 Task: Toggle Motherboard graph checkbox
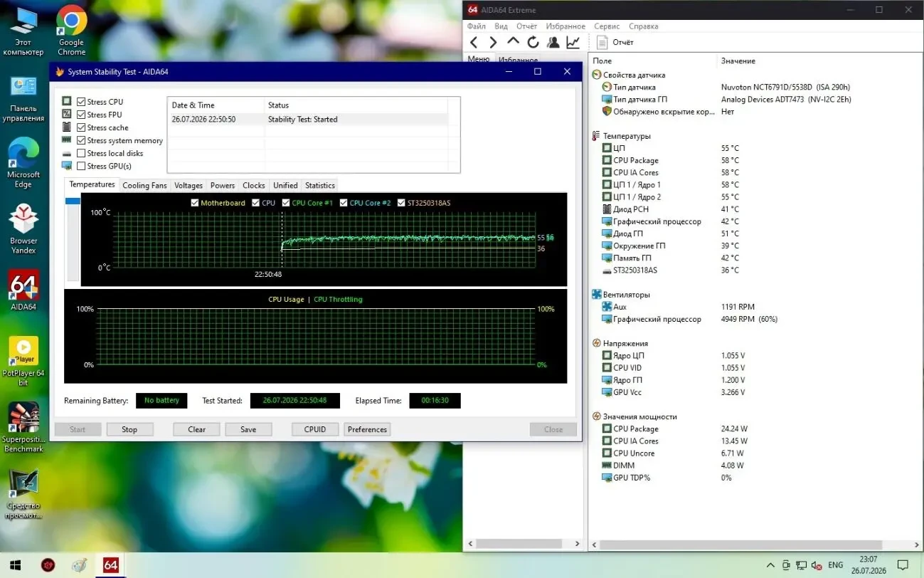[195, 203]
